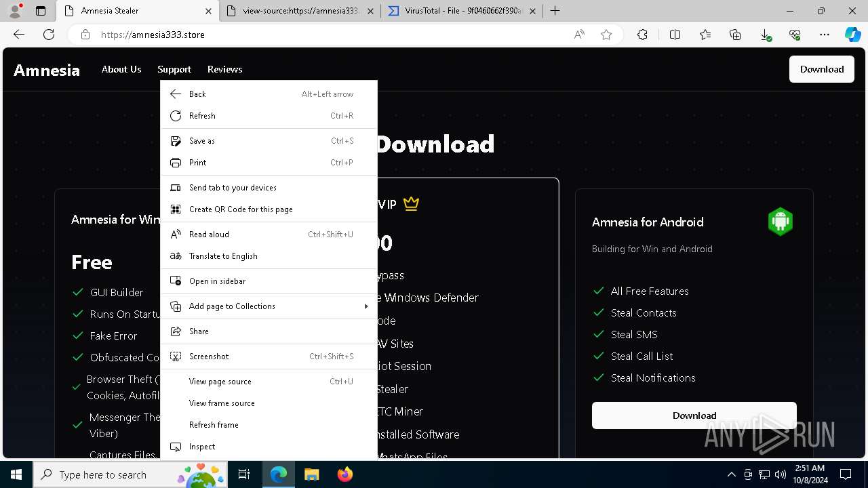
Task: Open File Explorer from the taskbar
Action: (311, 474)
